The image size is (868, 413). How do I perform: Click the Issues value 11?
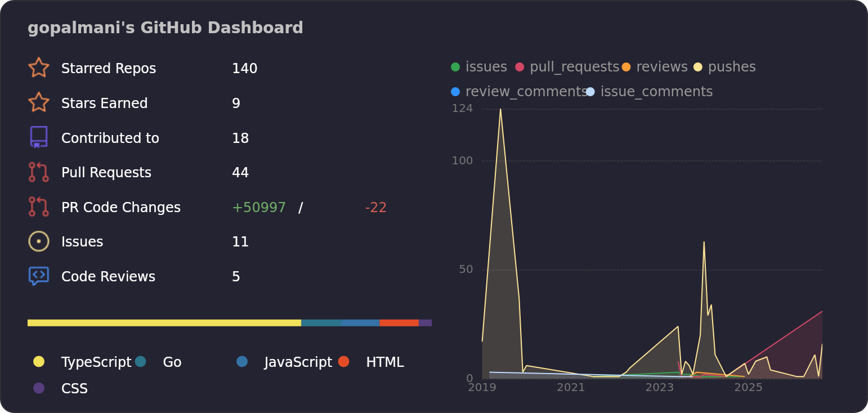240,242
